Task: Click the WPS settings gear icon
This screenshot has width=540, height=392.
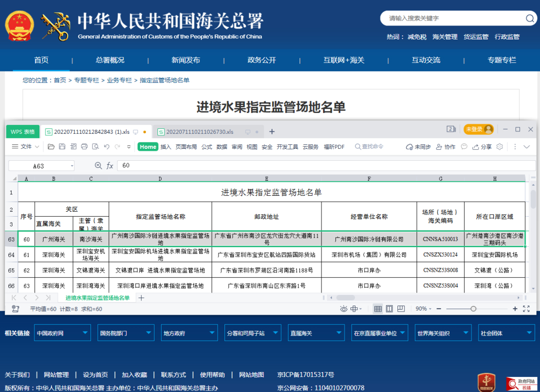Action: point(499,147)
